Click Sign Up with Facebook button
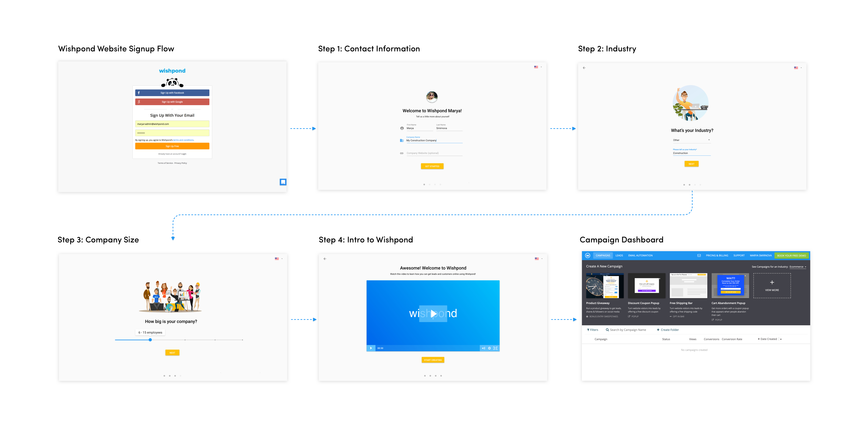Viewport: 868px width, 426px height. click(172, 93)
